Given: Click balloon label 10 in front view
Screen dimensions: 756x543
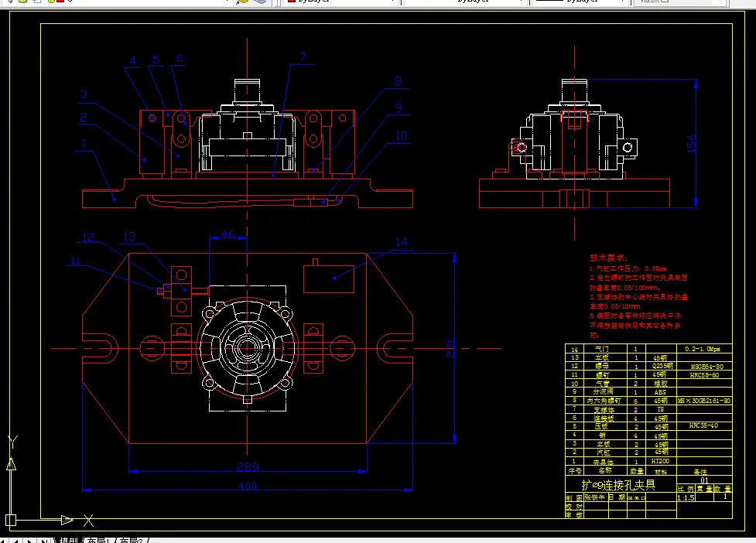Looking at the screenshot, I should pyautogui.click(x=401, y=135).
